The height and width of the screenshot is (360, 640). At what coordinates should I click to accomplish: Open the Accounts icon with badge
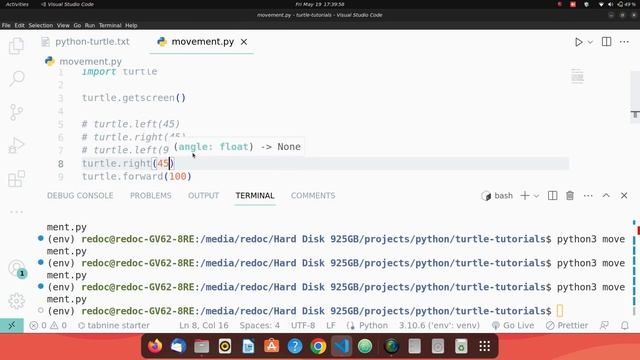click(x=17, y=269)
